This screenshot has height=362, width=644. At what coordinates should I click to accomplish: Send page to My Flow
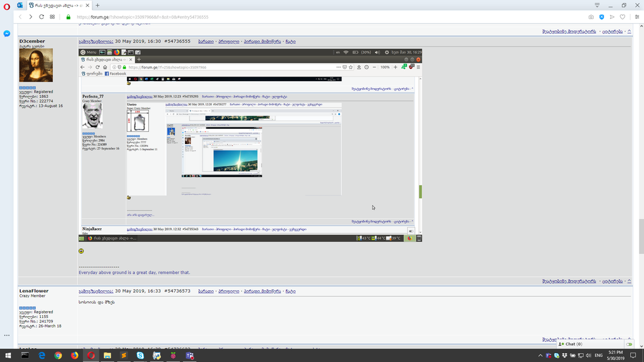(612, 17)
